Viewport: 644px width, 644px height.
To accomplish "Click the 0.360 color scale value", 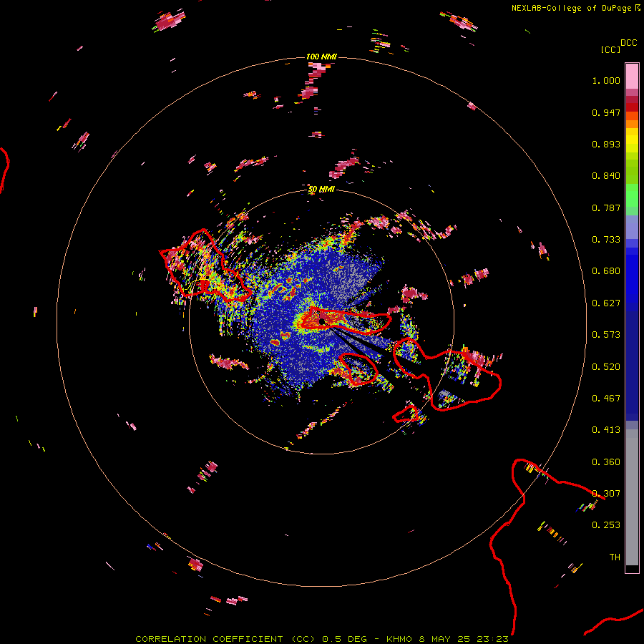I will 606,462.
